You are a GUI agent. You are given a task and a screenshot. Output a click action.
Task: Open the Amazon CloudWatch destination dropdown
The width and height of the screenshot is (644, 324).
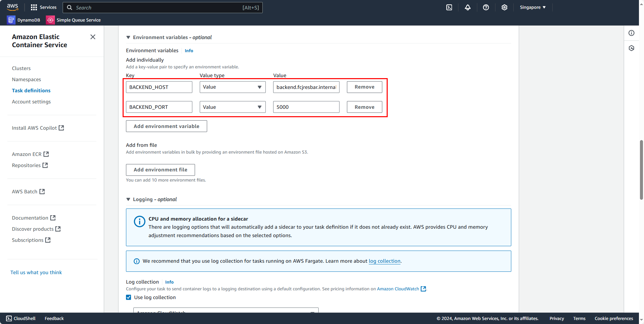(226, 310)
